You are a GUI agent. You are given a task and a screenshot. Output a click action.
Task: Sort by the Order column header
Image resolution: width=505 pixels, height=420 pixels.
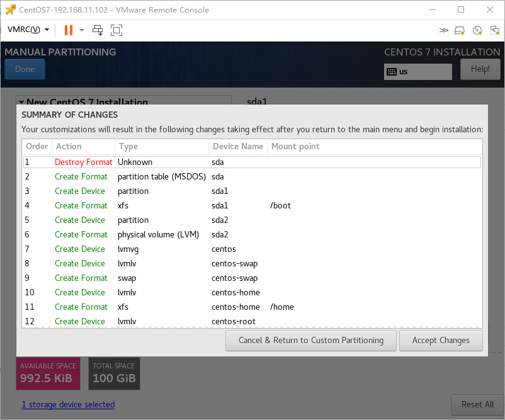pyautogui.click(x=37, y=147)
